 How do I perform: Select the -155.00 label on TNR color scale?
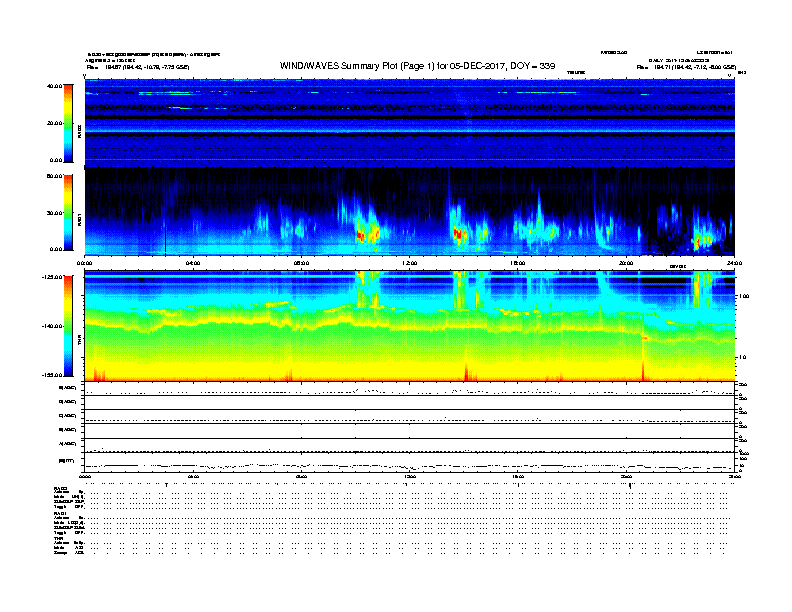(53, 375)
